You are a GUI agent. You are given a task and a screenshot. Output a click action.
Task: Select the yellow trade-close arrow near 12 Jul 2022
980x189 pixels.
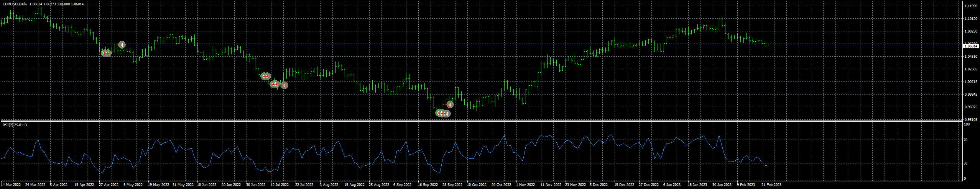pos(284,85)
